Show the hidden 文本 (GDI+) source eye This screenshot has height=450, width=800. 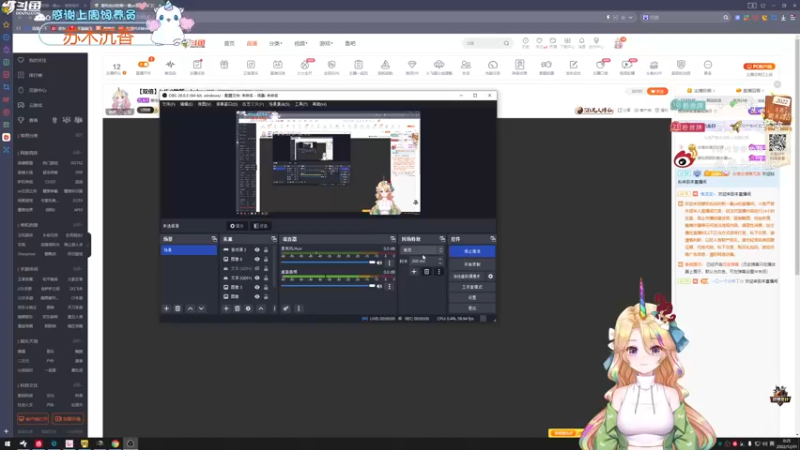point(257,268)
